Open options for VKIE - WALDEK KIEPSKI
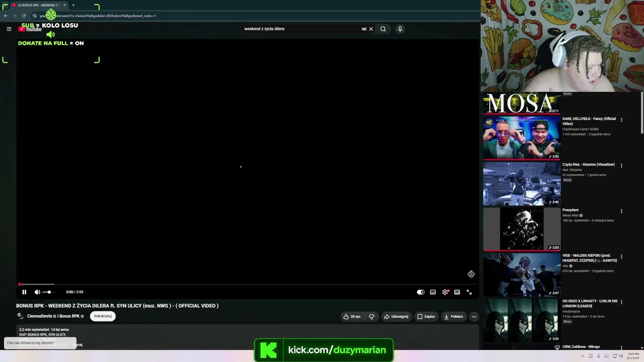The height and width of the screenshot is (362, 644). [621, 257]
